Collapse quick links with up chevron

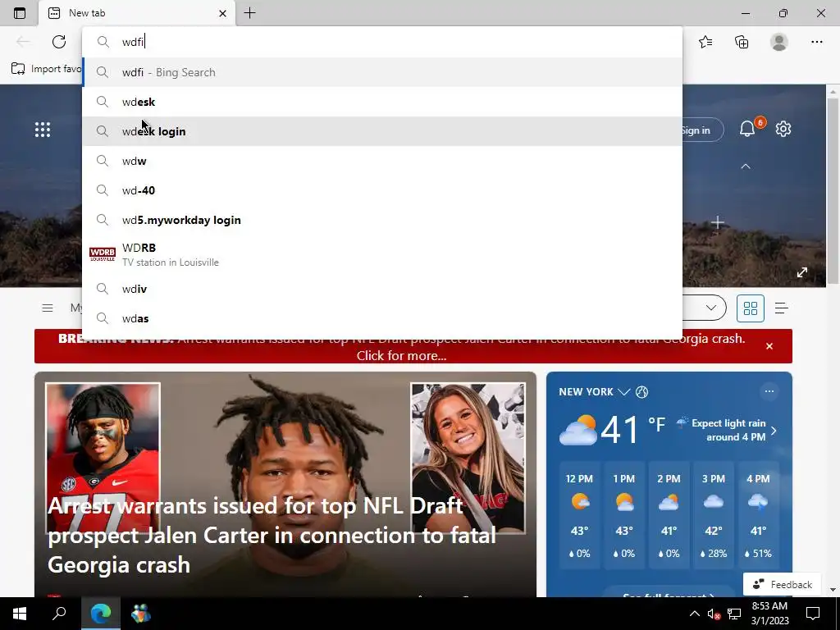745,167
